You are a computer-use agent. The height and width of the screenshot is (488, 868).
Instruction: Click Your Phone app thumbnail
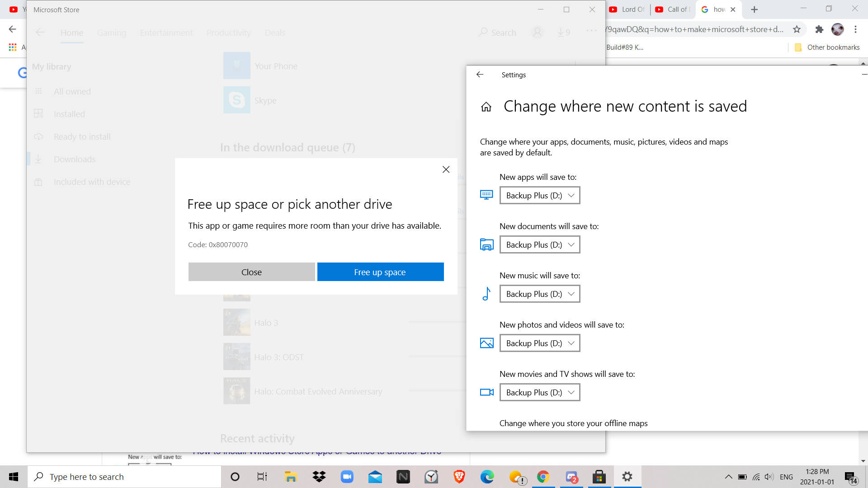click(x=236, y=66)
